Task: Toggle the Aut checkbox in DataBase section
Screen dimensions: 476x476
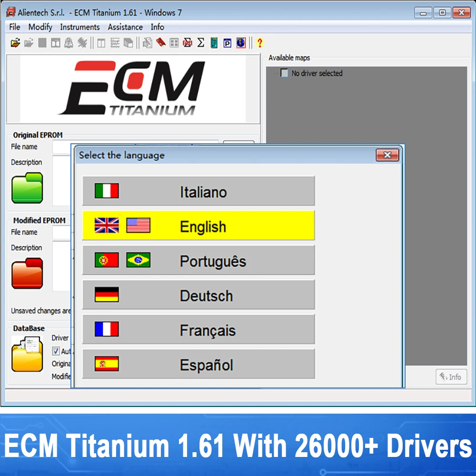Action: [x=56, y=351]
